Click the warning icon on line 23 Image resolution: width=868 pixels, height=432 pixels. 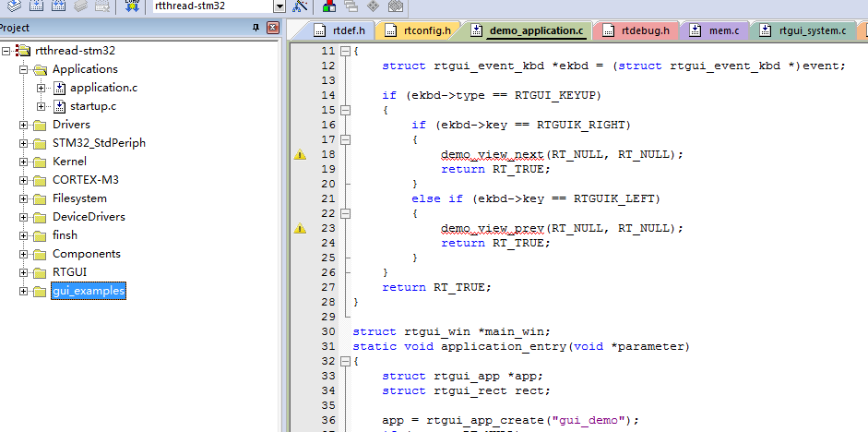pyautogui.click(x=300, y=228)
